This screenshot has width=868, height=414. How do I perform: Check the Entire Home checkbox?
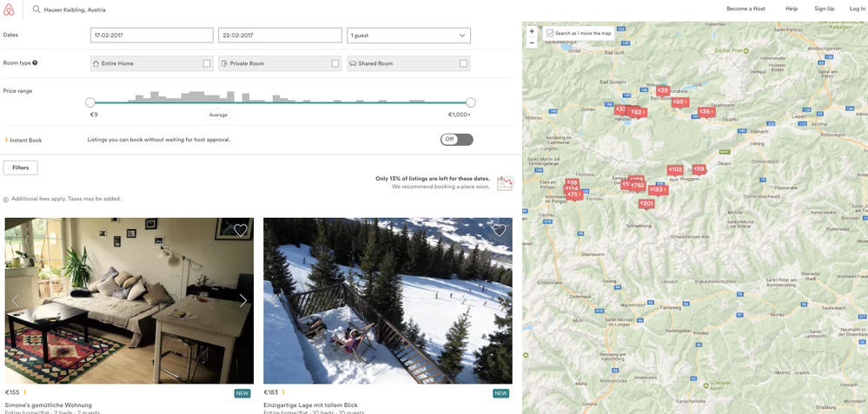pos(207,63)
